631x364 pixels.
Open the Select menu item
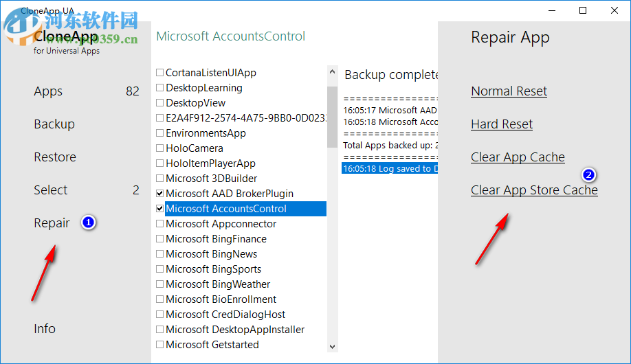click(x=51, y=190)
